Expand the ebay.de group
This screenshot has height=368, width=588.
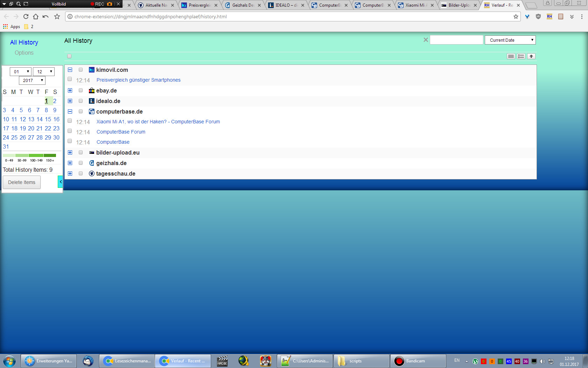(70, 90)
